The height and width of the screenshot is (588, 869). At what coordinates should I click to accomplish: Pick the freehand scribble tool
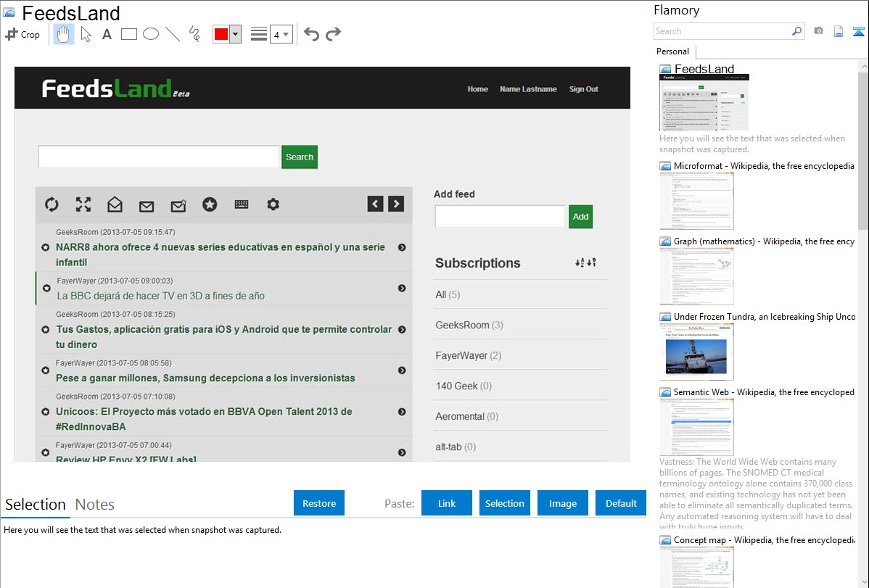point(194,34)
